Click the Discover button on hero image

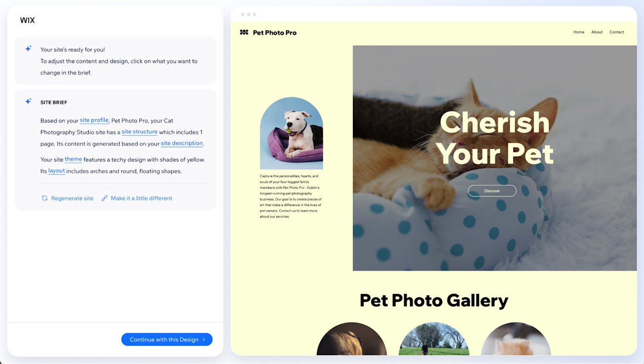coord(492,191)
